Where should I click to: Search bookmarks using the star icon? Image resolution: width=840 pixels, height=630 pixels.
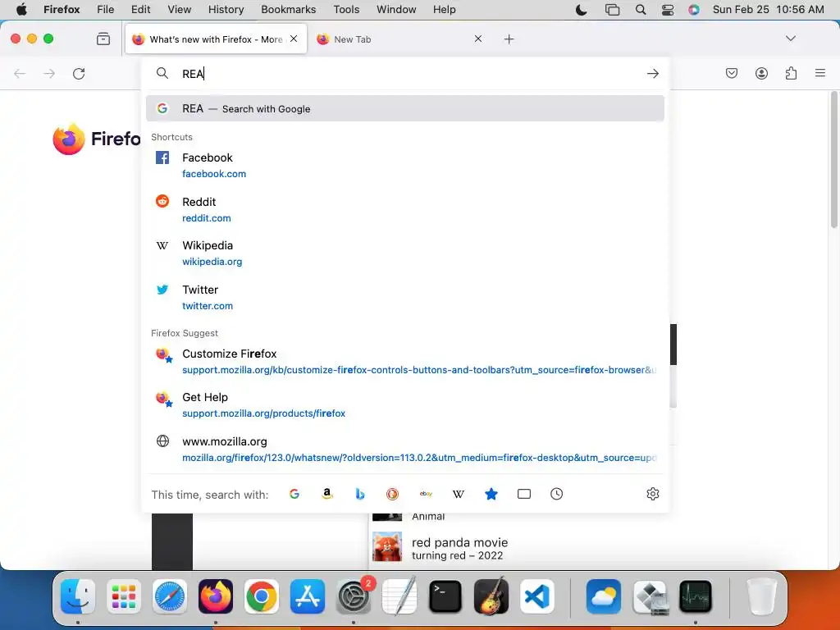(491, 494)
